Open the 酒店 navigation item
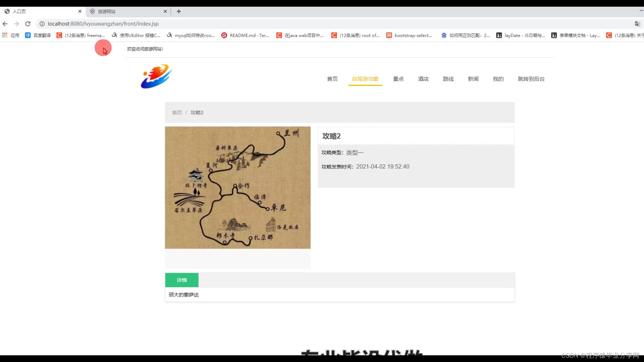 point(423,79)
